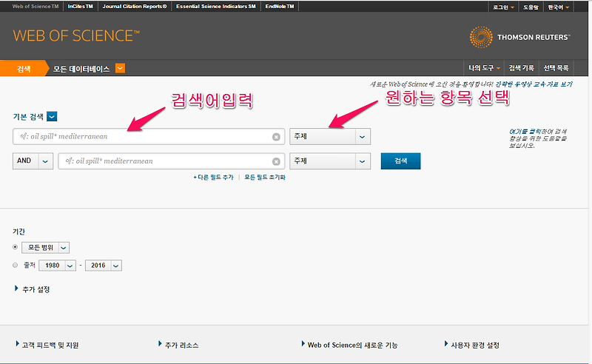Expand 사용자 환경 설정 footer section
This screenshot has width=592, height=364.
(472, 345)
